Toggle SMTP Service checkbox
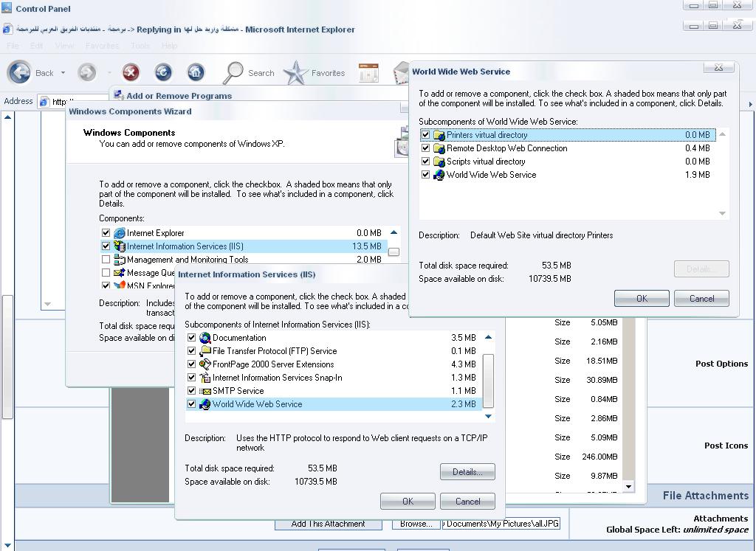The width and height of the screenshot is (756, 551). (191, 391)
